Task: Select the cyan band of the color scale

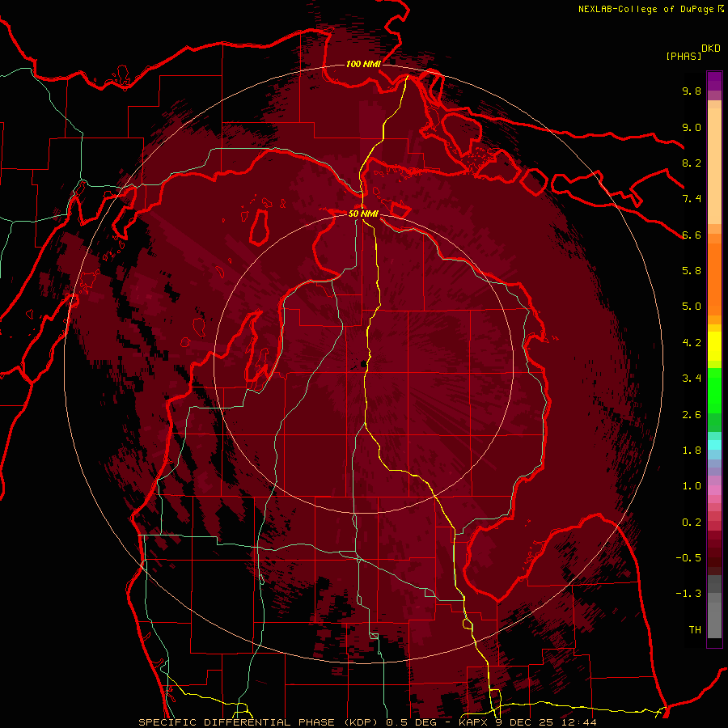Action: 714,445
